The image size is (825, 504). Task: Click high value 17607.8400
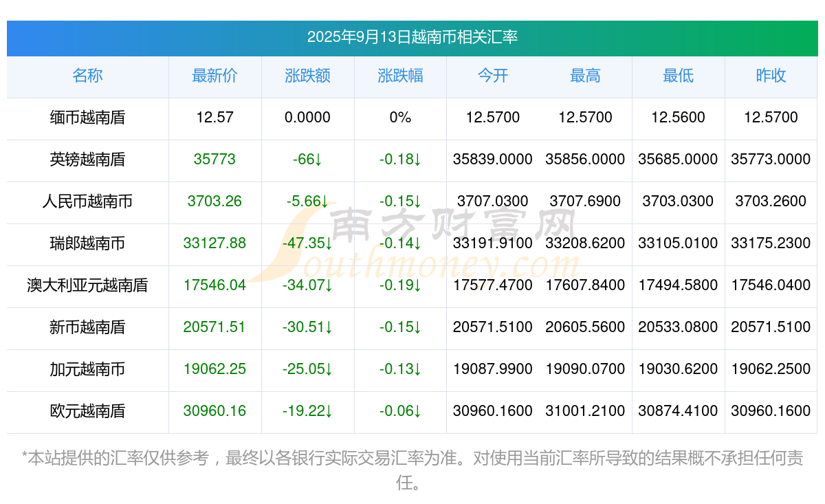point(585,285)
